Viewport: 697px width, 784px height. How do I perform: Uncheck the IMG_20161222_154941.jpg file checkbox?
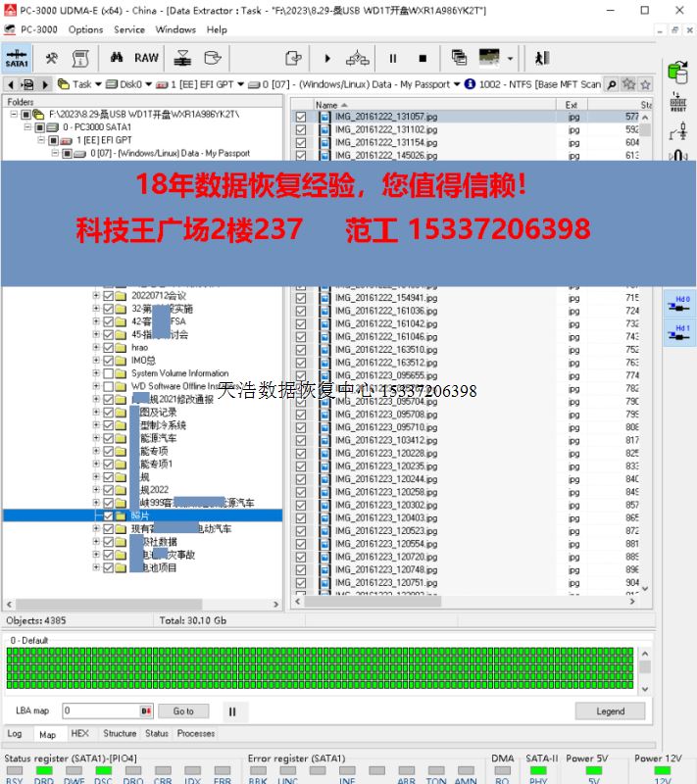pos(301,298)
